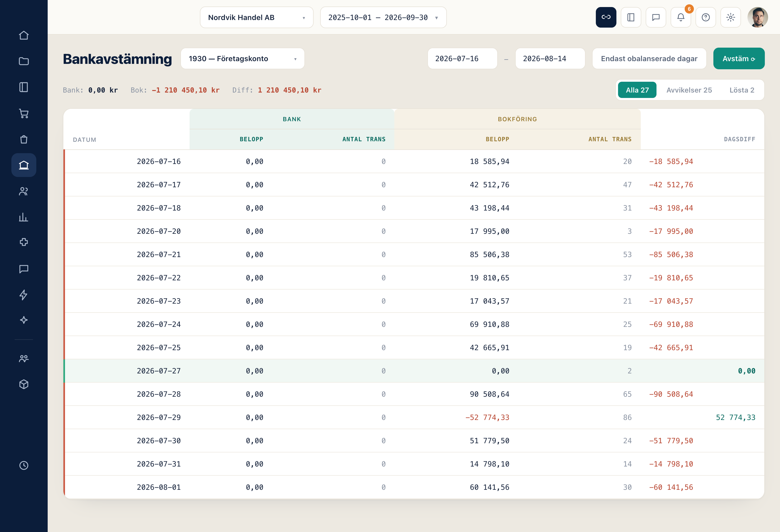Toggle the sun theme icon
The width and height of the screenshot is (780, 532).
731,17
